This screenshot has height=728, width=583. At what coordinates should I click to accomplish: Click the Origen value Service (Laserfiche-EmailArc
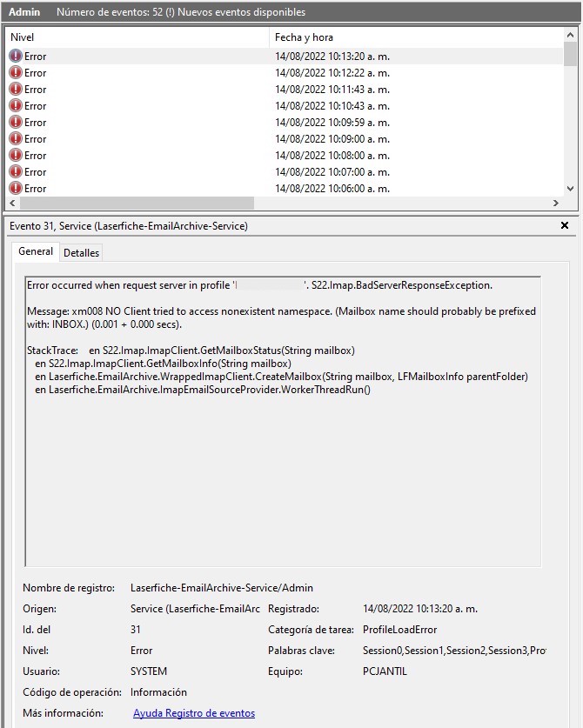point(195,609)
